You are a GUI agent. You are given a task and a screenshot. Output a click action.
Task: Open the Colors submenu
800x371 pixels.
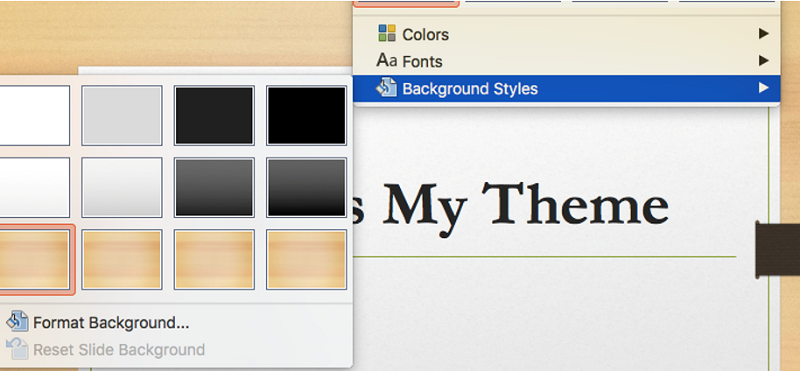(566, 34)
